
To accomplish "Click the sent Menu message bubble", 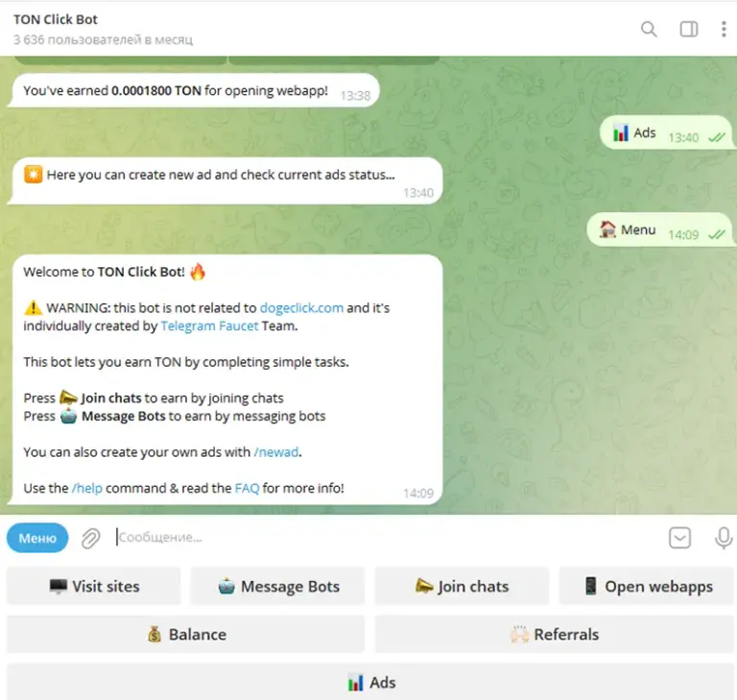I will click(659, 229).
